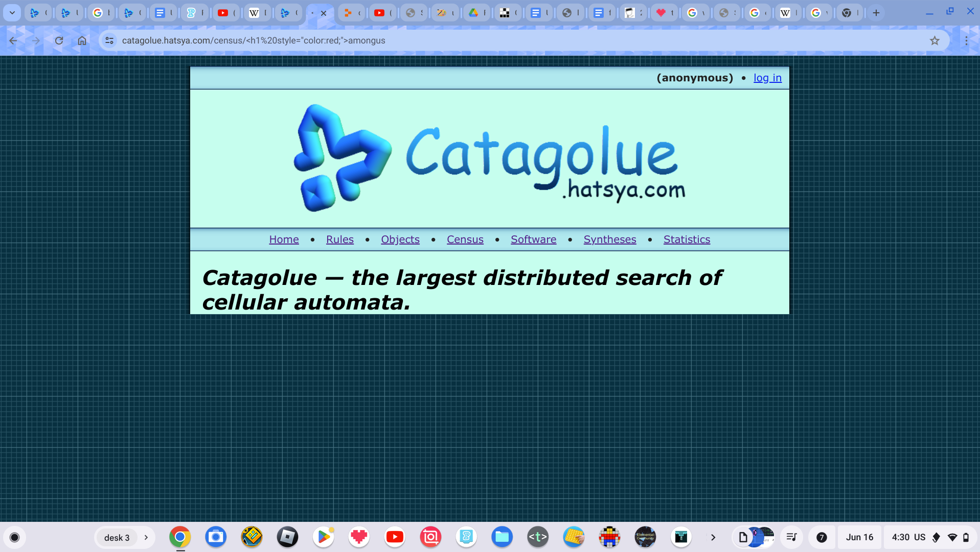The height and width of the screenshot is (552, 980).
Task: Open the Roblox app on the shelf
Action: (x=287, y=537)
